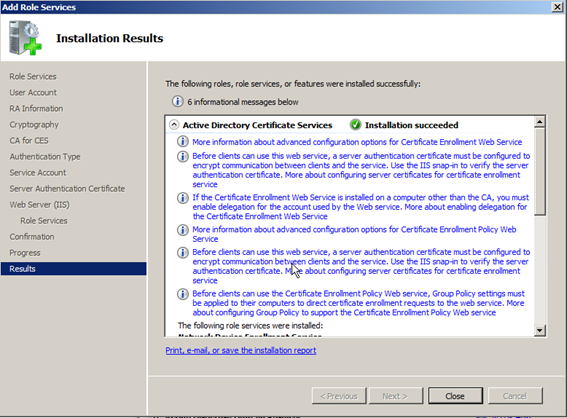Open link about advanced options for Certificate Enrollment Web Service

point(357,142)
